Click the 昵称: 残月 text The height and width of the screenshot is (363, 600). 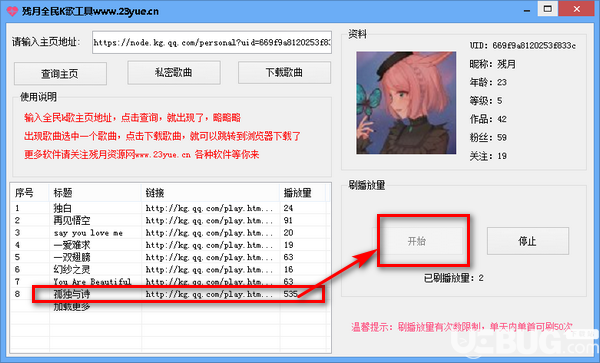493,64
